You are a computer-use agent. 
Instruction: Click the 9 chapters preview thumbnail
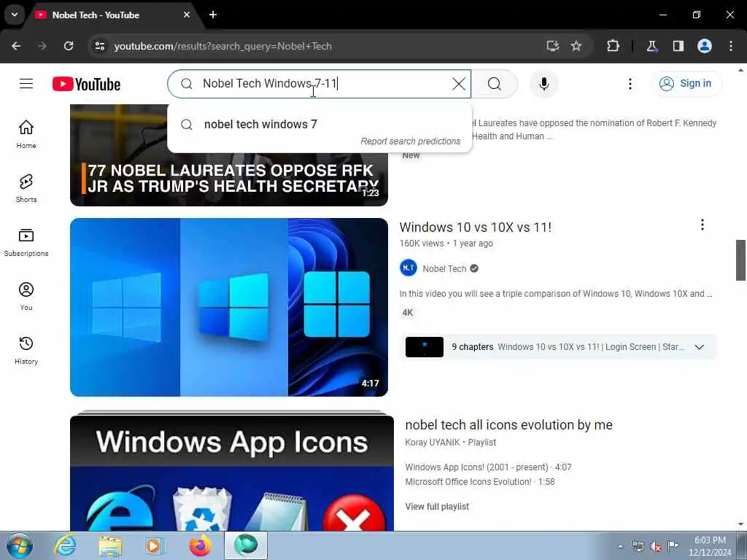click(x=424, y=347)
